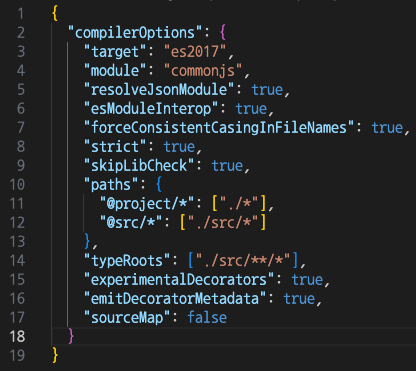Click line number 19 in the gutter
The height and width of the screenshot is (371, 416).
(x=17, y=355)
